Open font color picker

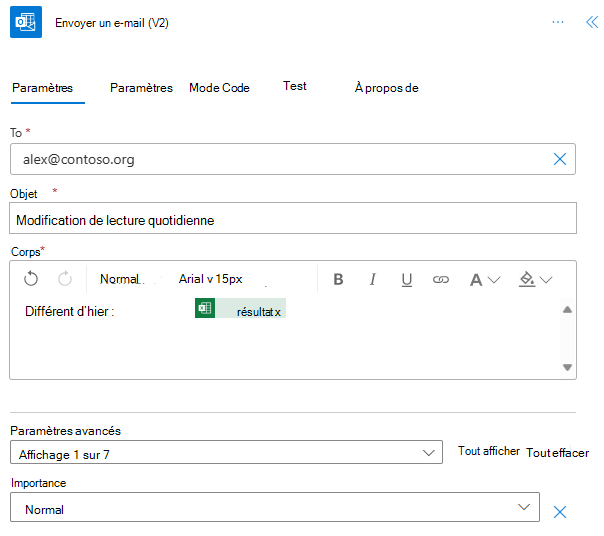click(476, 280)
